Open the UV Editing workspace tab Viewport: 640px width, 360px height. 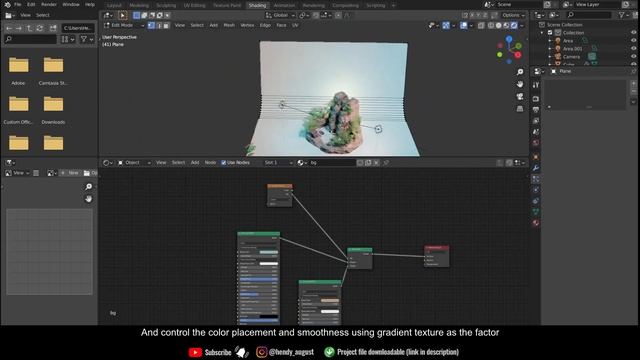click(194, 5)
